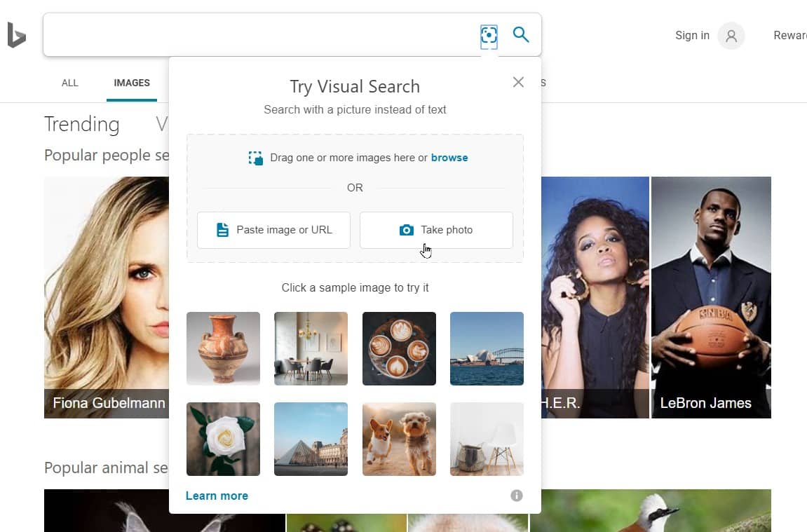Select the running dogs sample image
This screenshot has height=532, width=807.
tap(399, 439)
